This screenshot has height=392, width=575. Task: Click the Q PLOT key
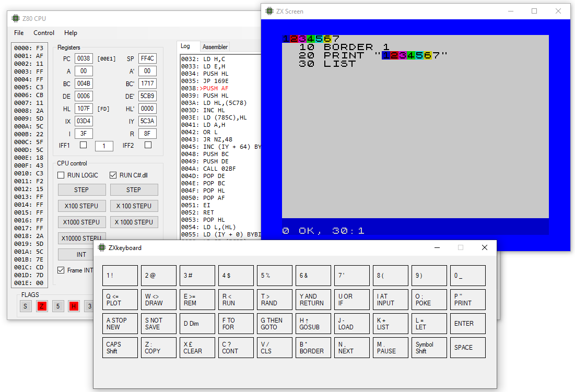(120, 300)
